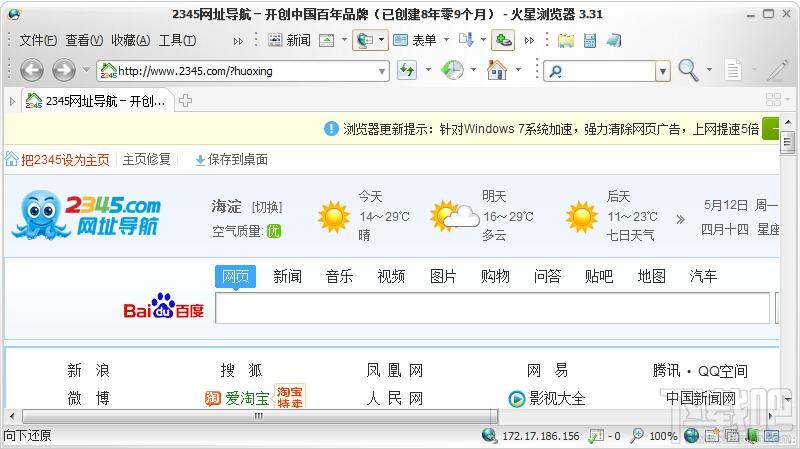Viewport: 800px width, 449px height.
Task: Open the 收藏(A) menu
Action: click(x=131, y=40)
